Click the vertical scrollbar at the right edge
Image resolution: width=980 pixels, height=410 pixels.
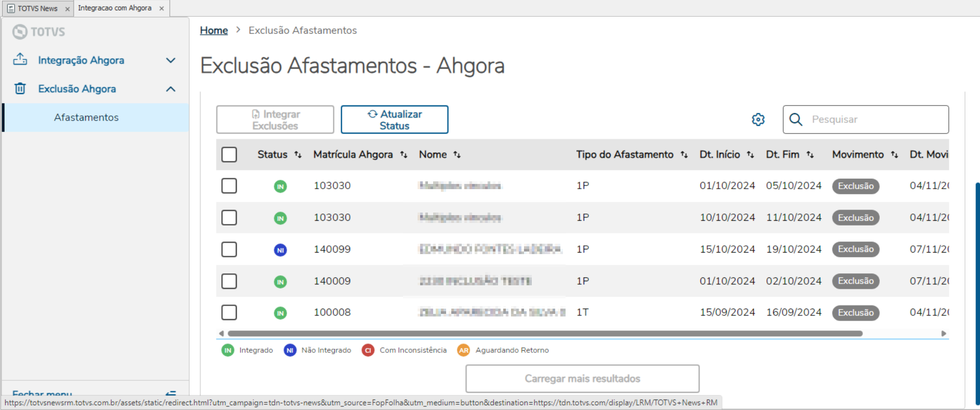977,294
